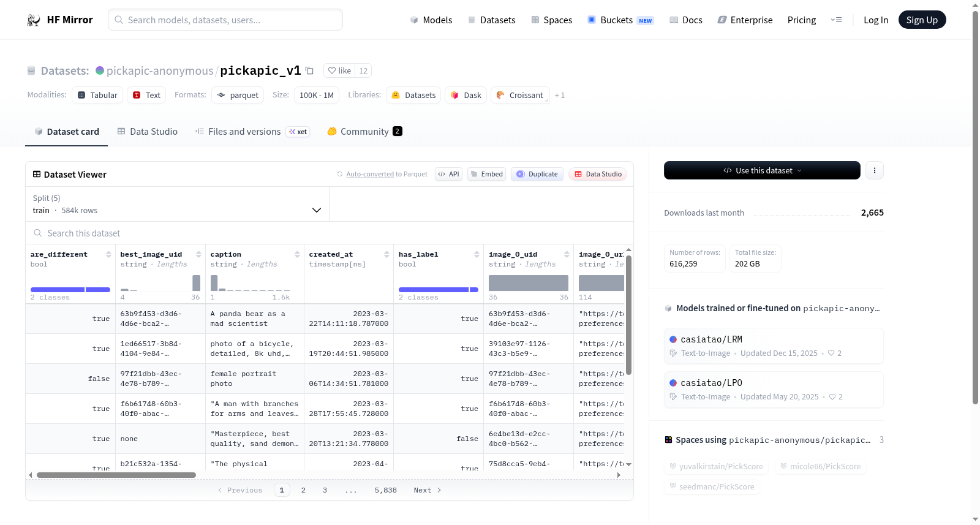Open the pickapic-anonymous owner page
The height and width of the screenshot is (525, 980).
pyautogui.click(x=160, y=71)
